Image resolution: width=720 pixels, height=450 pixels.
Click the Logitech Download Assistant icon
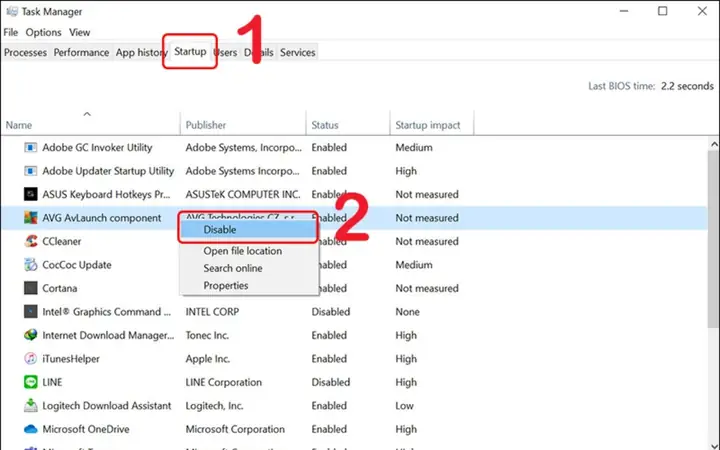click(30, 405)
